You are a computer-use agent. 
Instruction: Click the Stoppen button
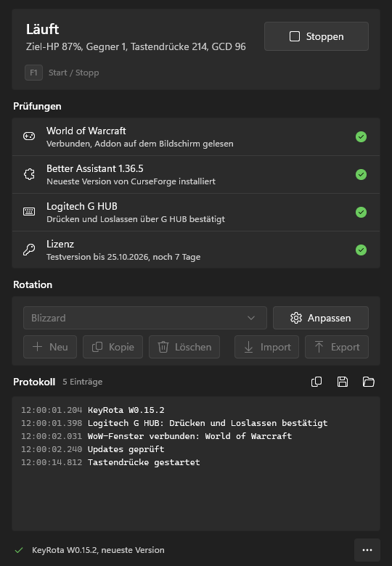tap(317, 36)
